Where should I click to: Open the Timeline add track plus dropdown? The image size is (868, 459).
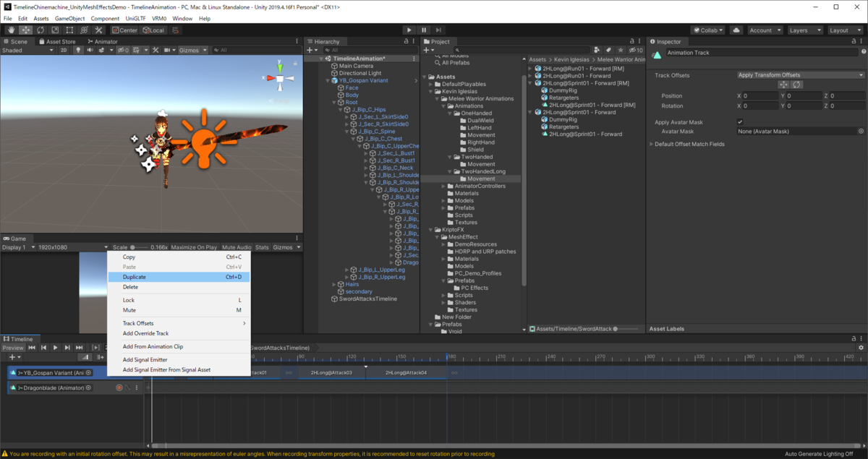pyautogui.click(x=14, y=357)
